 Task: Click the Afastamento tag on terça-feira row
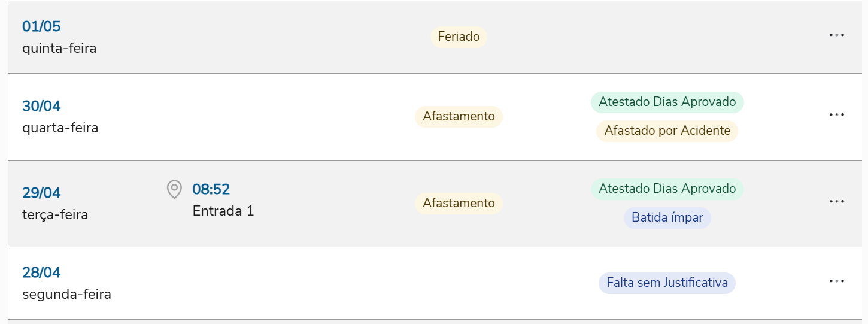pyautogui.click(x=459, y=203)
